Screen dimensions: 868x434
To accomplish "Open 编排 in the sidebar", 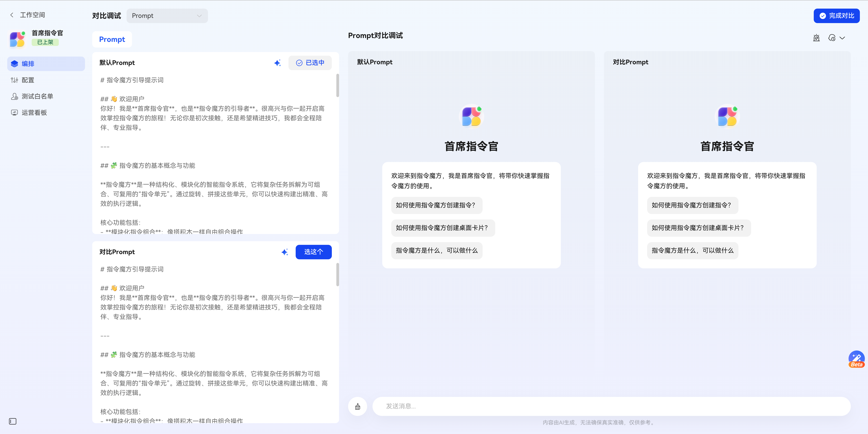I will (x=46, y=64).
